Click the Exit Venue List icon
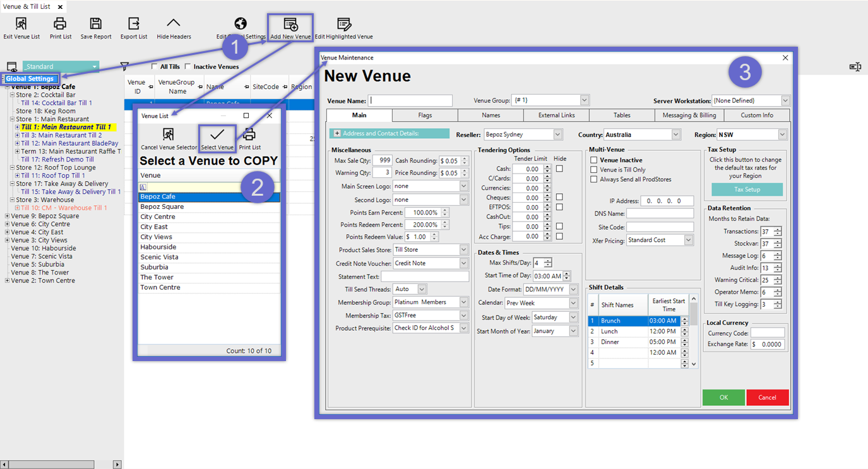 pyautogui.click(x=21, y=25)
